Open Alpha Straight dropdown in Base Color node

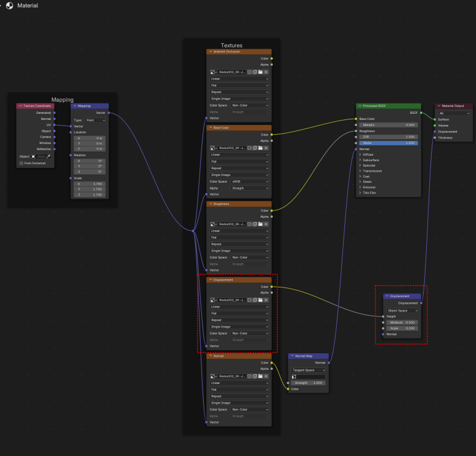coord(250,188)
